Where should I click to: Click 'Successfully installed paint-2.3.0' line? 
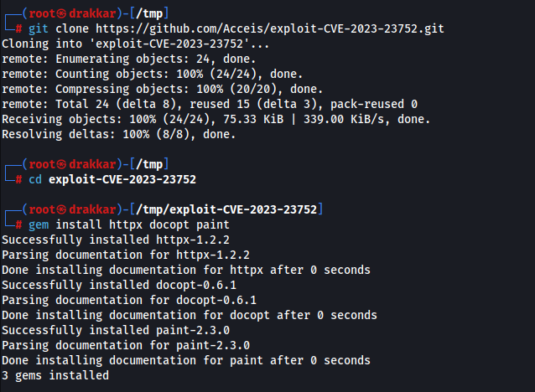click(116, 330)
